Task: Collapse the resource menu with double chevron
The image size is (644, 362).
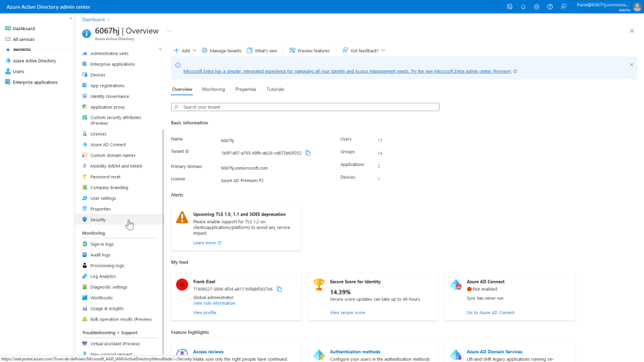Action: coord(160,49)
